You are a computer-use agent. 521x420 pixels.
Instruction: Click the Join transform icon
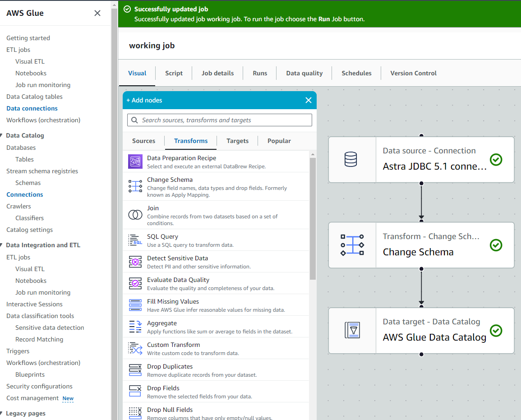click(135, 215)
